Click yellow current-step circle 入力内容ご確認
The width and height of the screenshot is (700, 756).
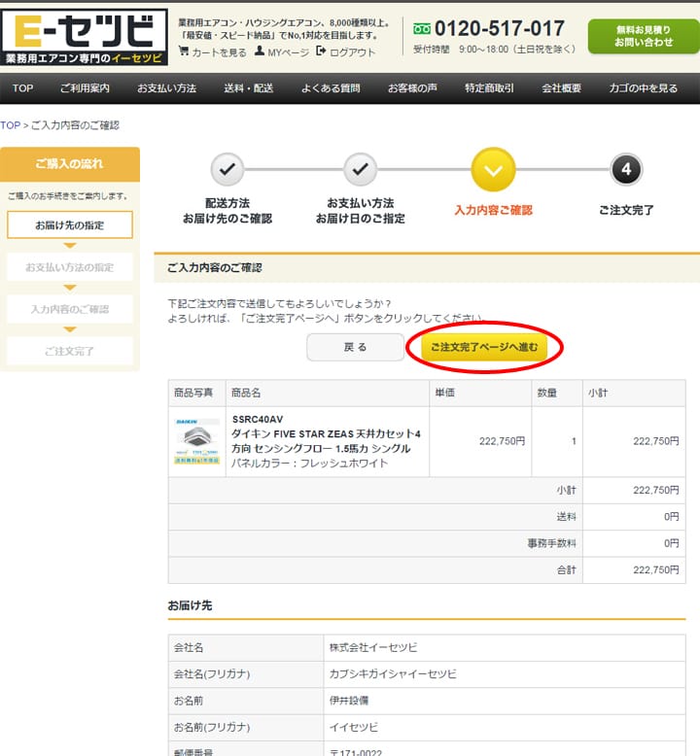point(493,170)
